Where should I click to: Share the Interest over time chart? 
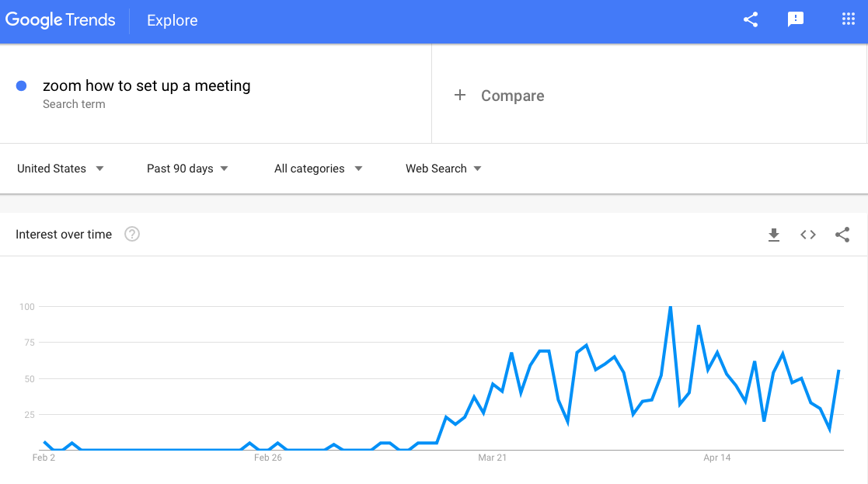click(x=842, y=235)
